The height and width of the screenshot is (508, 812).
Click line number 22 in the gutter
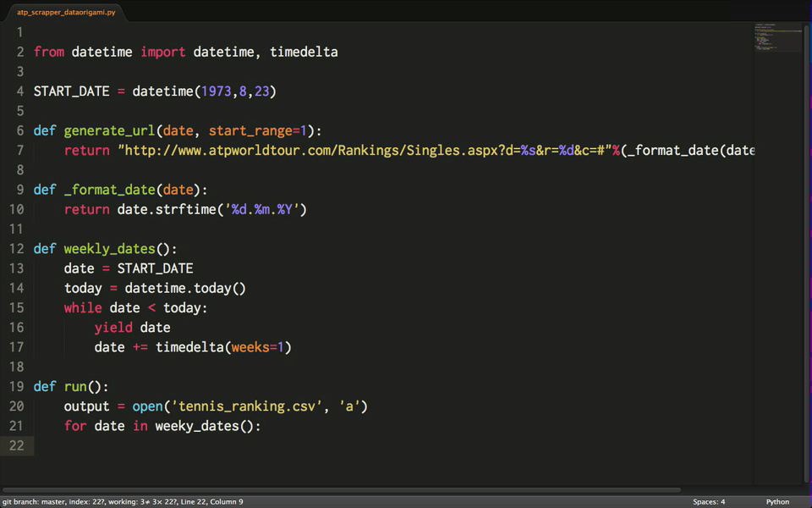tap(17, 446)
